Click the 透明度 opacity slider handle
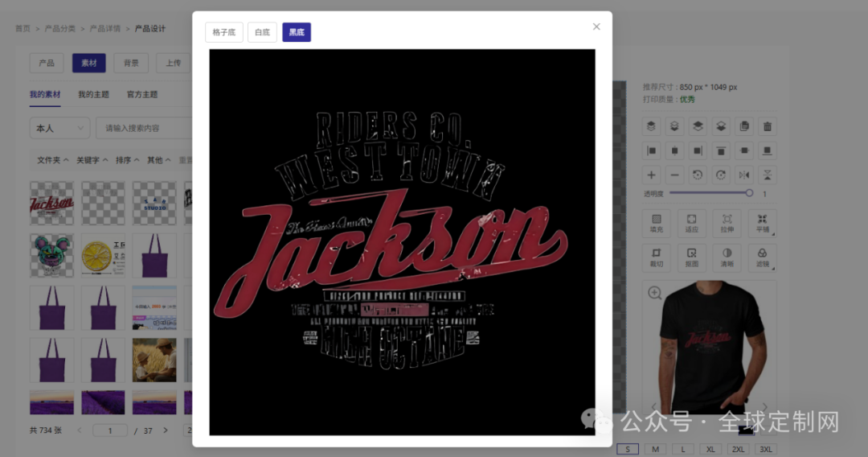Viewport: 868px width, 457px height. [749, 193]
